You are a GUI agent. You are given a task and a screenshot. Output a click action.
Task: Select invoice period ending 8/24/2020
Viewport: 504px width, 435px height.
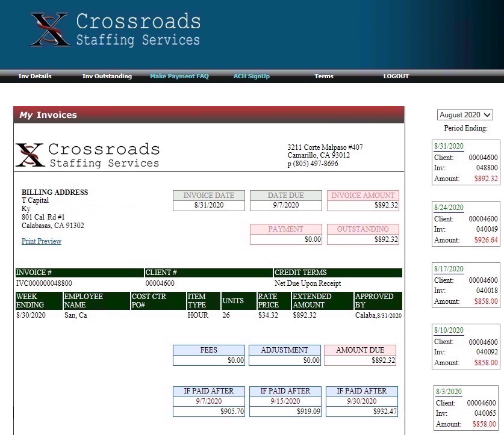[x=449, y=208]
